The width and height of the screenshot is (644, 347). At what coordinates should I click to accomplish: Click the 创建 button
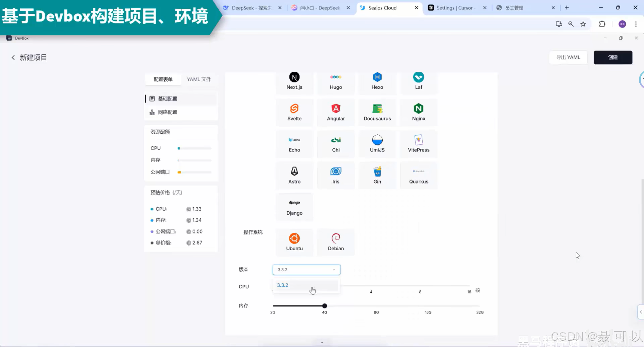613,57
